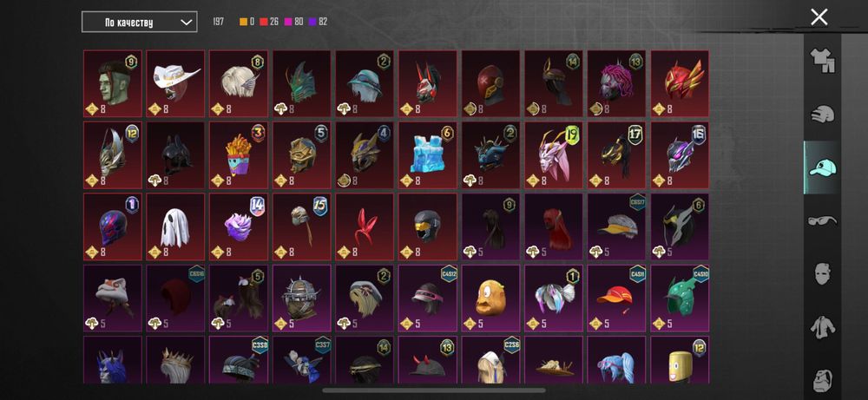The height and width of the screenshot is (400, 868).
Task: Open the face mask category
Action: [822, 273]
